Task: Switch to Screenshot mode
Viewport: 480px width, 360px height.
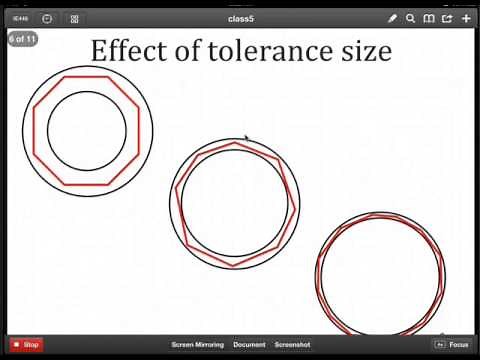Action: 292,345
